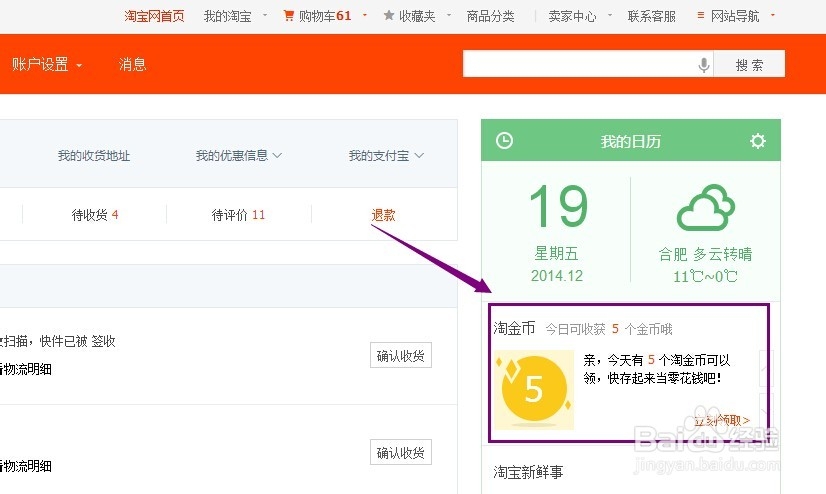Screen dimensions: 826x494
Task: Click the clock icon in 我的日历
Action: tap(504, 141)
